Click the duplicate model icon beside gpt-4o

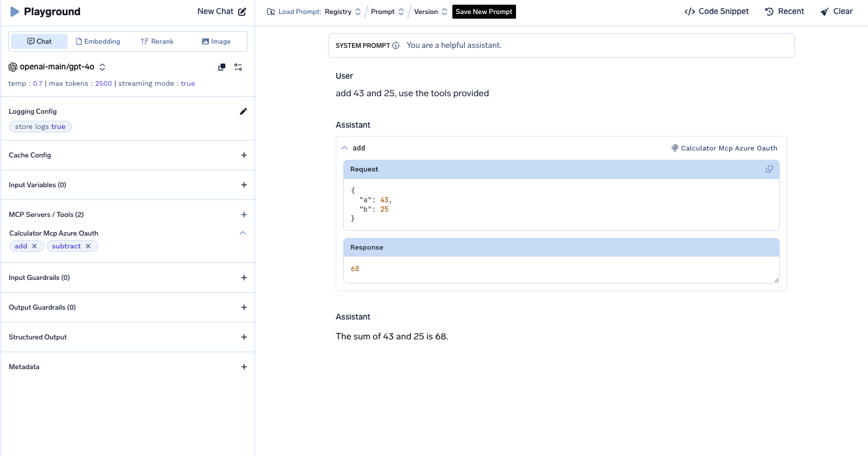point(222,67)
